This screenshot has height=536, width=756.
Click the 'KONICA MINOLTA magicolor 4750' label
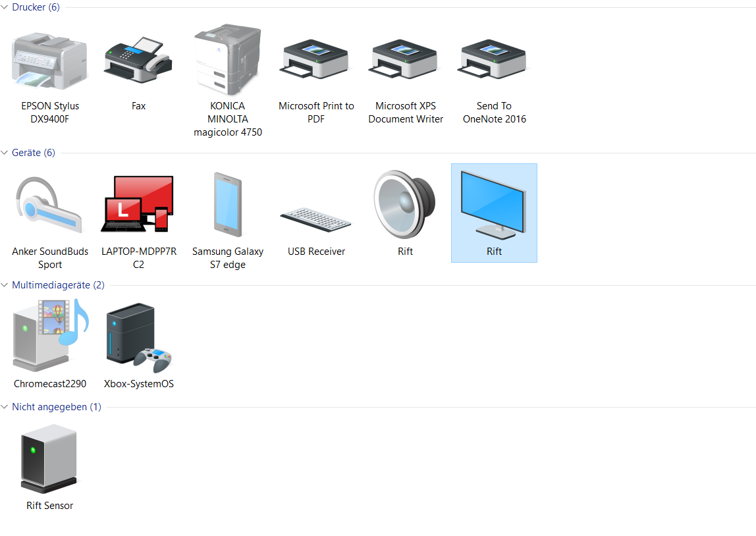(228, 119)
